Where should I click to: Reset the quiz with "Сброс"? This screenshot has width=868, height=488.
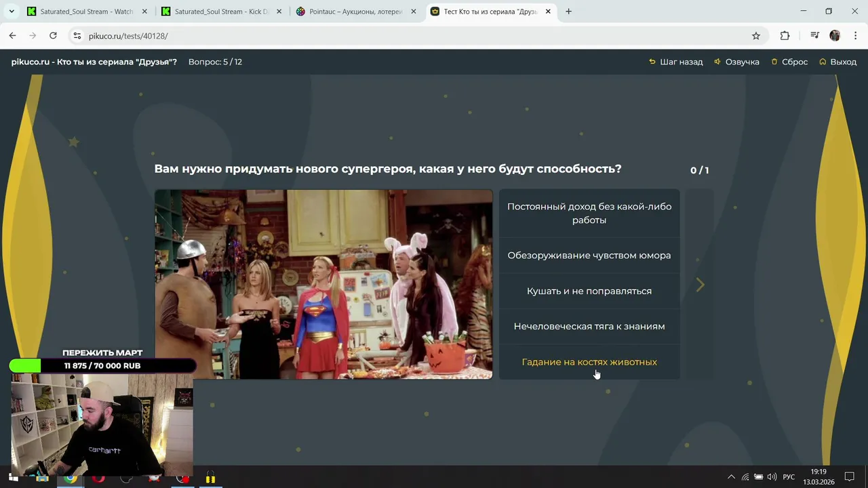click(789, 62)
